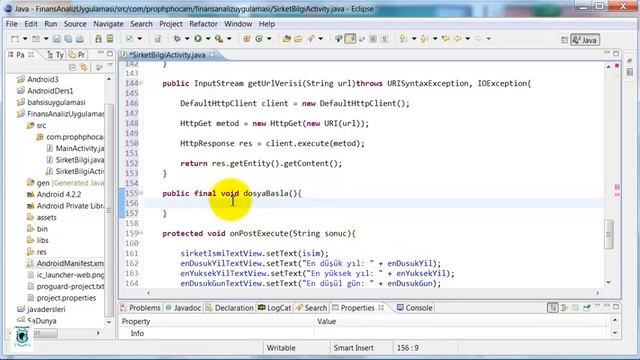Select AndroidManifest.xml file
The height and width of the screenshot is (360, 640).
66,263
